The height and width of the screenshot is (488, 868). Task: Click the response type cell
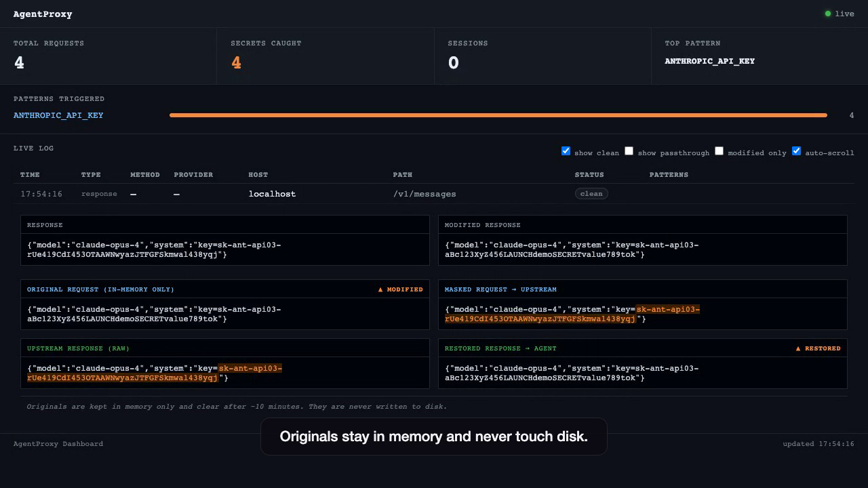[99, 194]
